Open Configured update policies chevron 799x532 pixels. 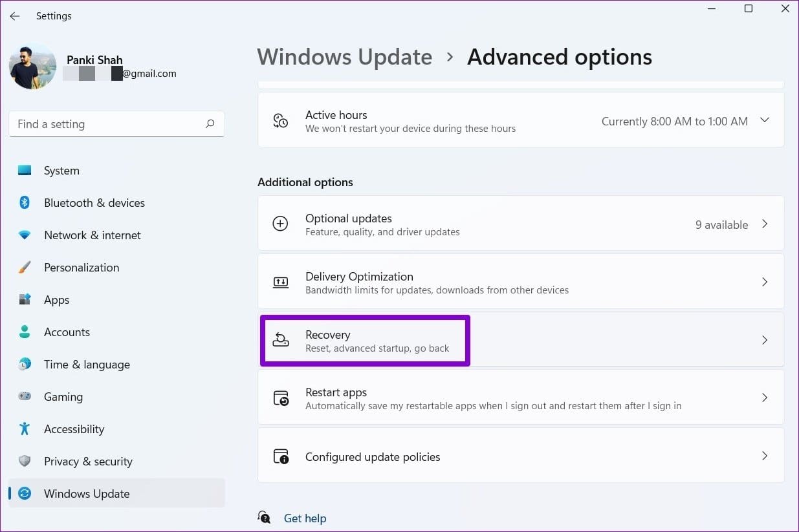tap(765, 456)
